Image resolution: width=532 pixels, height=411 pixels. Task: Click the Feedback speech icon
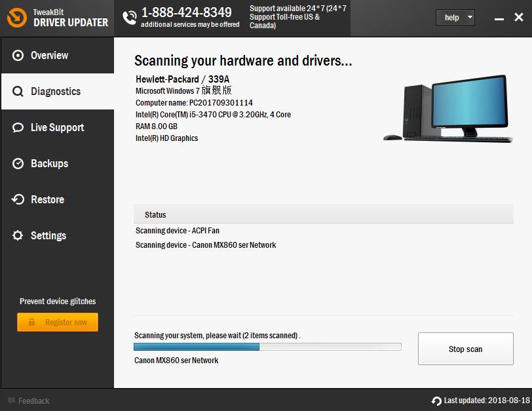11,401
